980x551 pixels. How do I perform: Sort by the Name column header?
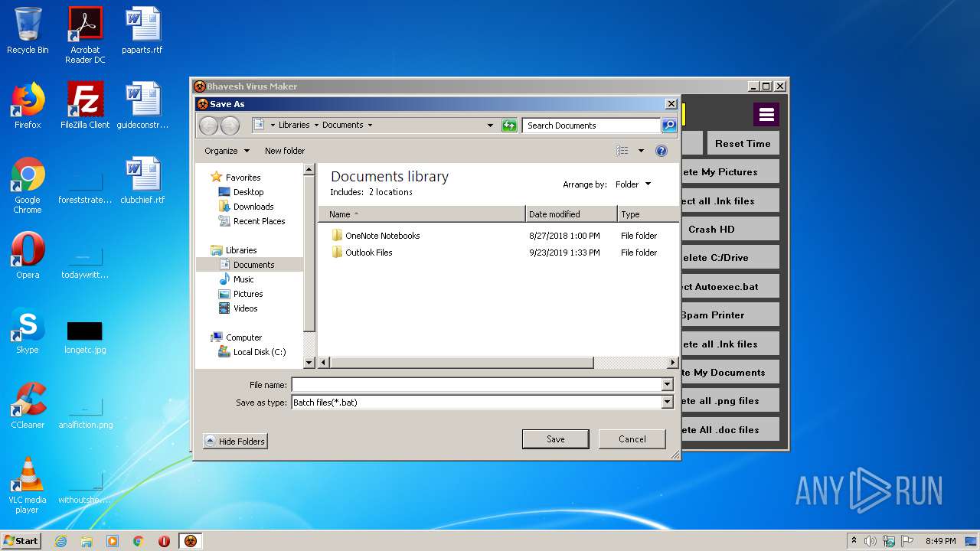pyautogui.click(x=422, y=214)
